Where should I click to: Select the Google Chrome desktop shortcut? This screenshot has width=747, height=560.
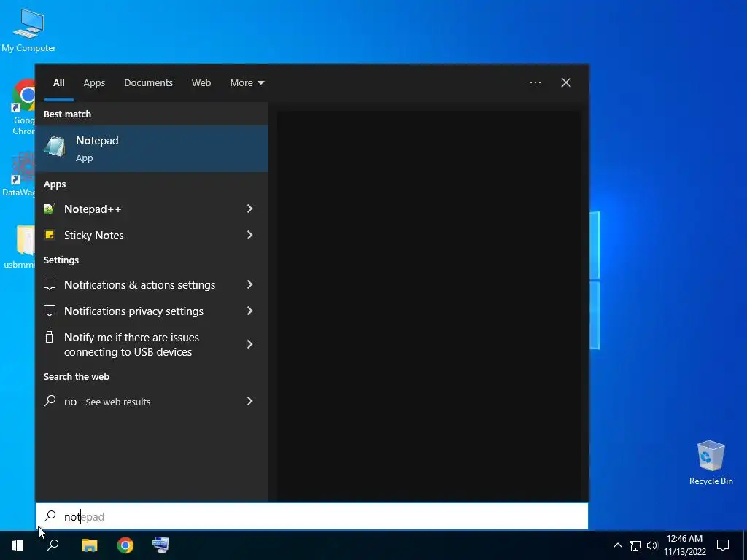[23, 107]
